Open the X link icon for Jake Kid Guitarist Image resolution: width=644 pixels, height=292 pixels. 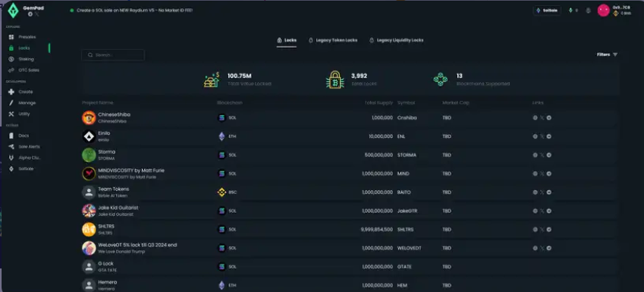tap(542, 211)
